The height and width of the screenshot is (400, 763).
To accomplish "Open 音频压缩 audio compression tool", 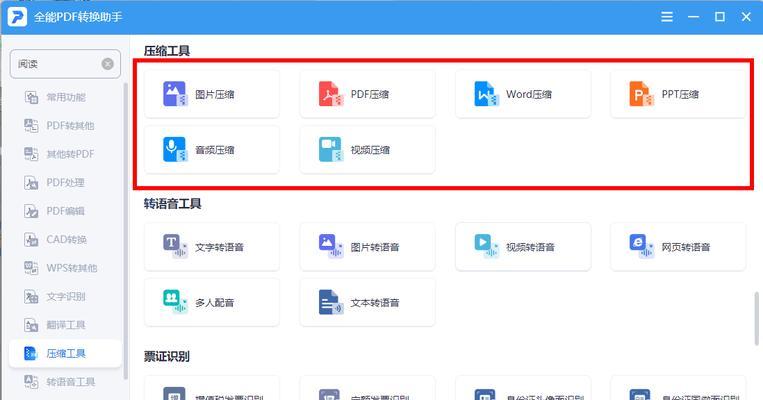I will [212, 149].
